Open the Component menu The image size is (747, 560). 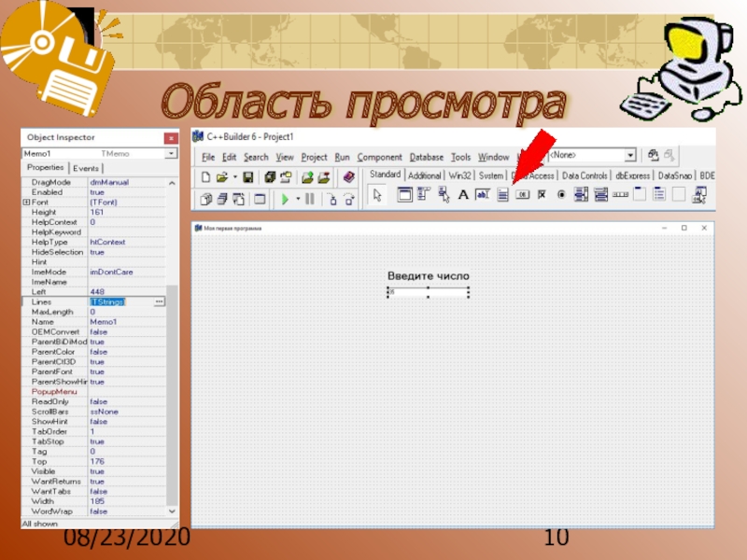point(379,157)
